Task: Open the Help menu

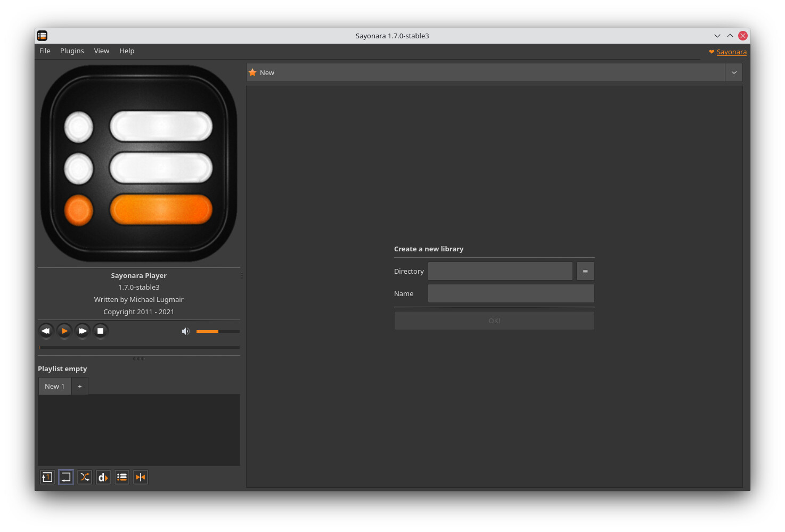Action: click(x=127, y=51)
